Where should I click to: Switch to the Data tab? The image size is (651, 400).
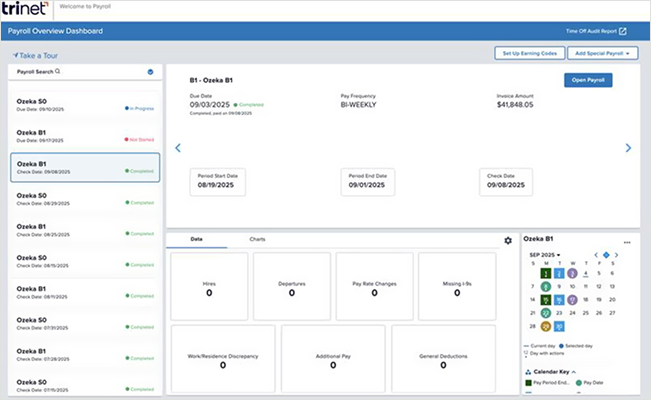point(196,239)
